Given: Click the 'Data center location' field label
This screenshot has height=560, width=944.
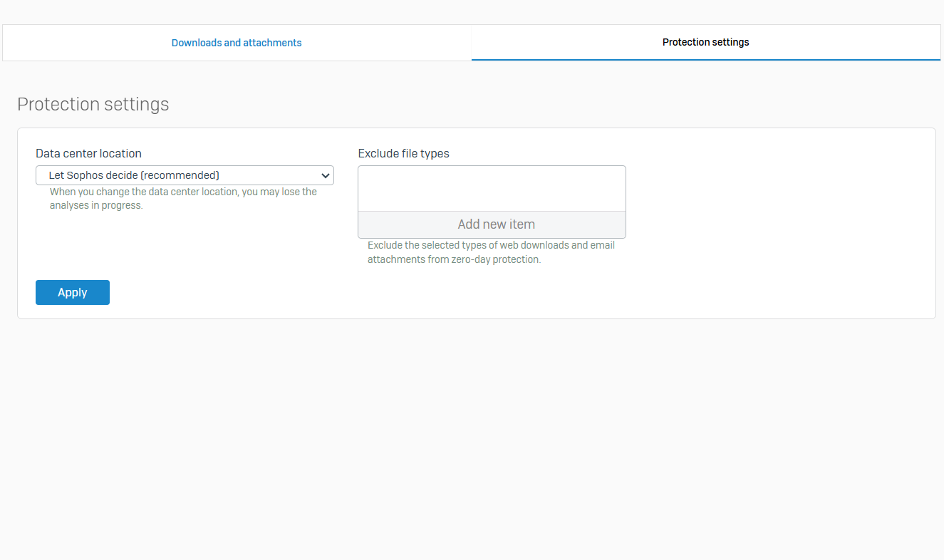Looking at the screenshot, I should [x=88, y=153].
